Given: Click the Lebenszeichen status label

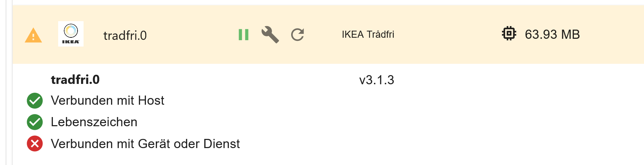Looking at the screenshot, I should click(94, 122).
